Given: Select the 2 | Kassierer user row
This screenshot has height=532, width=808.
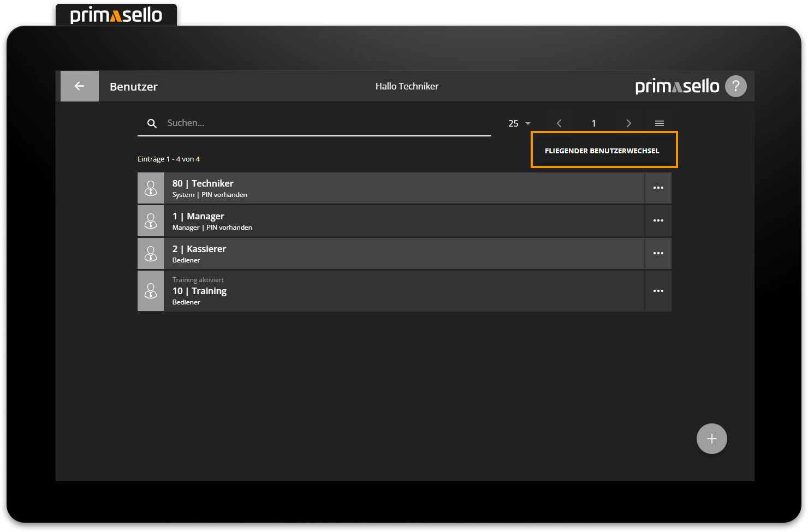Looking at the screenshot, I should click(x=404, y=254).
